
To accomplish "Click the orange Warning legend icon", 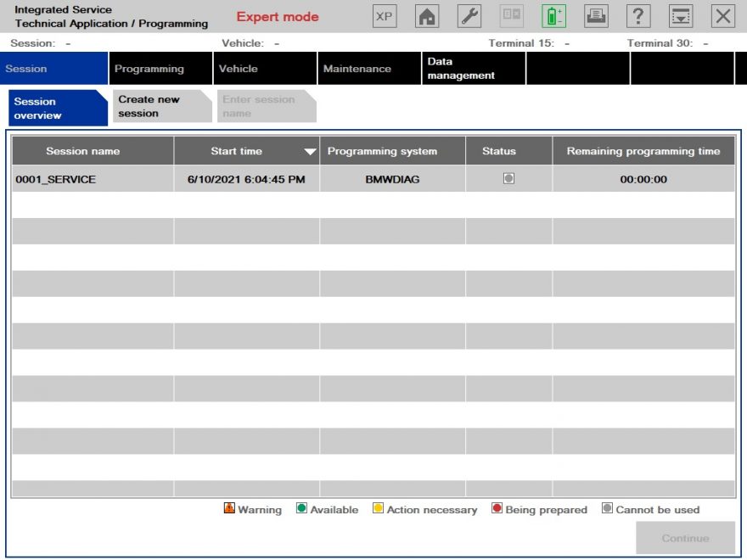I will tap(228, 508).
